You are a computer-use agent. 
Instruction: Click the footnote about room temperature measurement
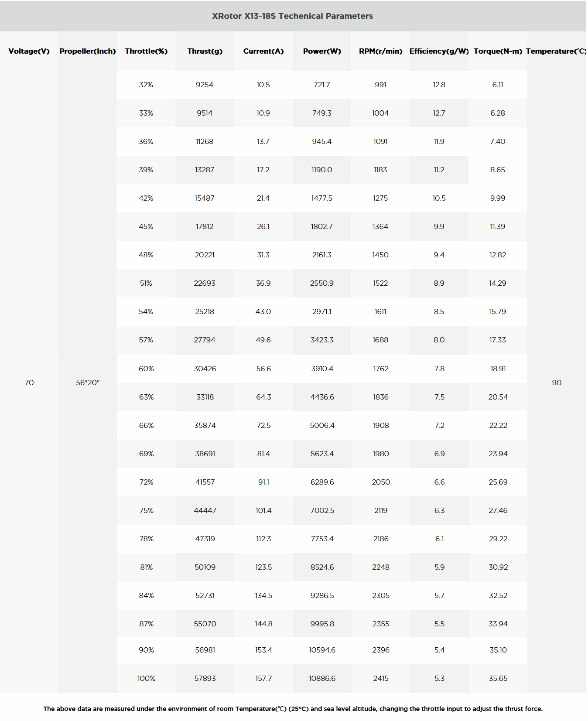293,709
